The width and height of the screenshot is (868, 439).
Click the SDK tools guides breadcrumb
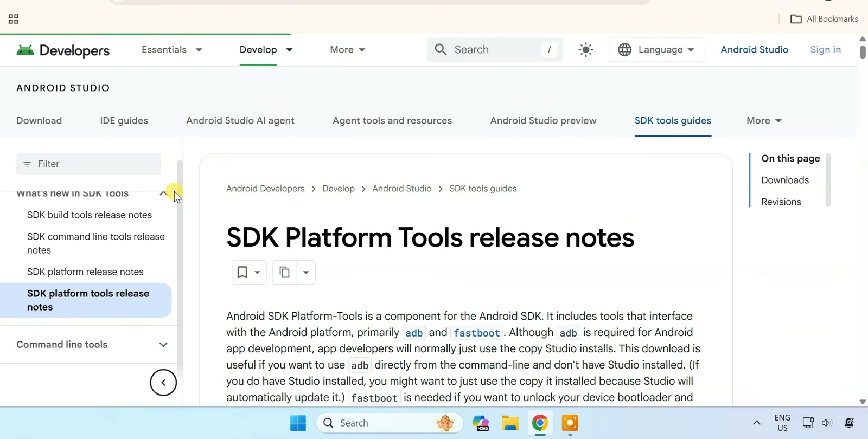tap(483, 189)
